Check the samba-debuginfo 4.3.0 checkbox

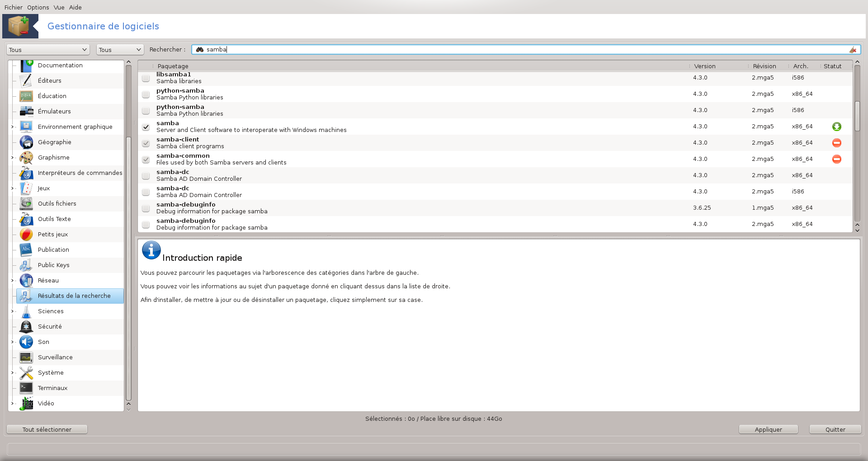[x=146, y=225]
